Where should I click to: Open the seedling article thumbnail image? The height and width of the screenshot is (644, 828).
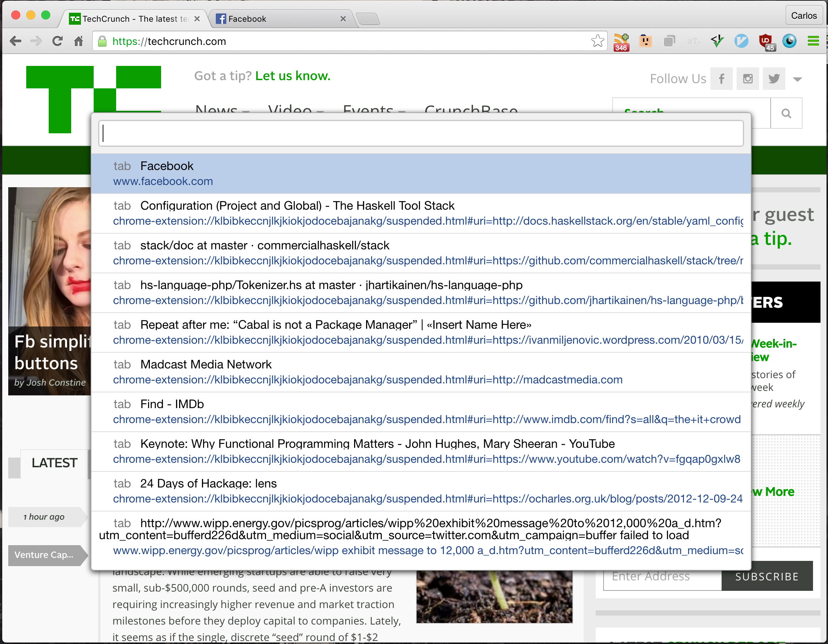pyautogui.click(x=494, y=597)
